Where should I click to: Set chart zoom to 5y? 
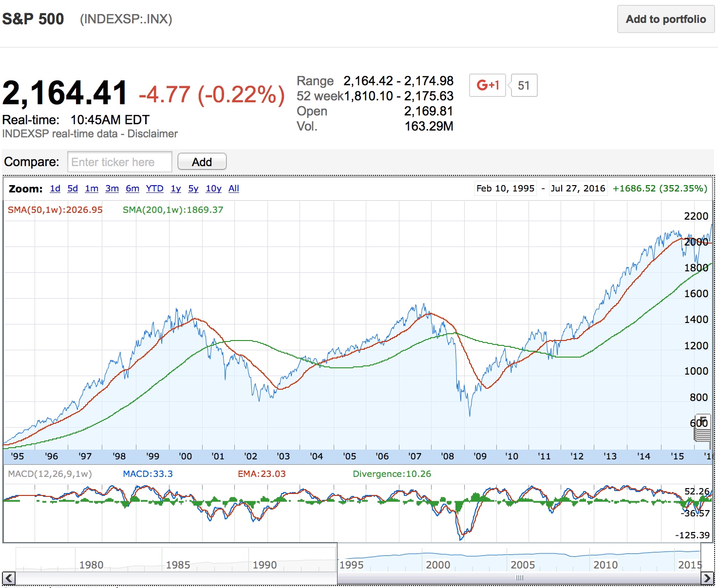[193, 189]
